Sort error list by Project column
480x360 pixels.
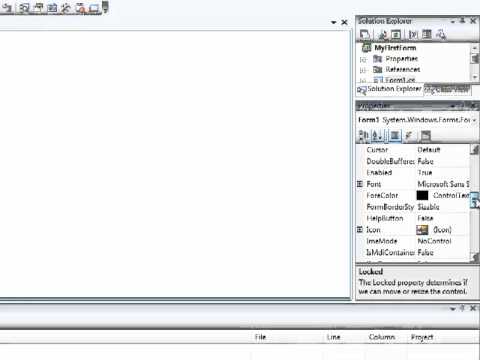(x=422, y=337)
